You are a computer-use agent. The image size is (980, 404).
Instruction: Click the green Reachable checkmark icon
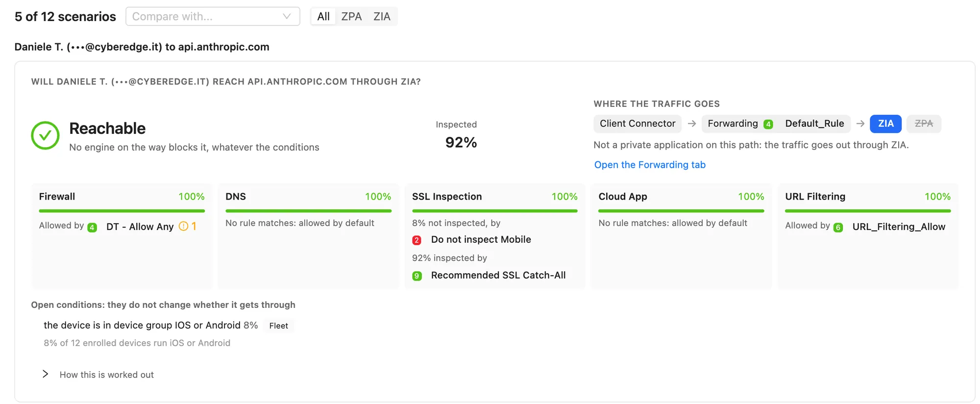coord(45,135)
